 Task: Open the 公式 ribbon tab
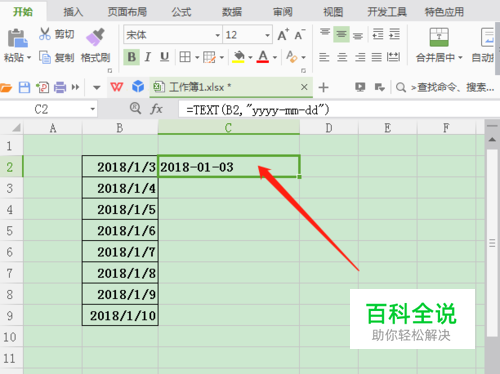[x=181, y=12]
